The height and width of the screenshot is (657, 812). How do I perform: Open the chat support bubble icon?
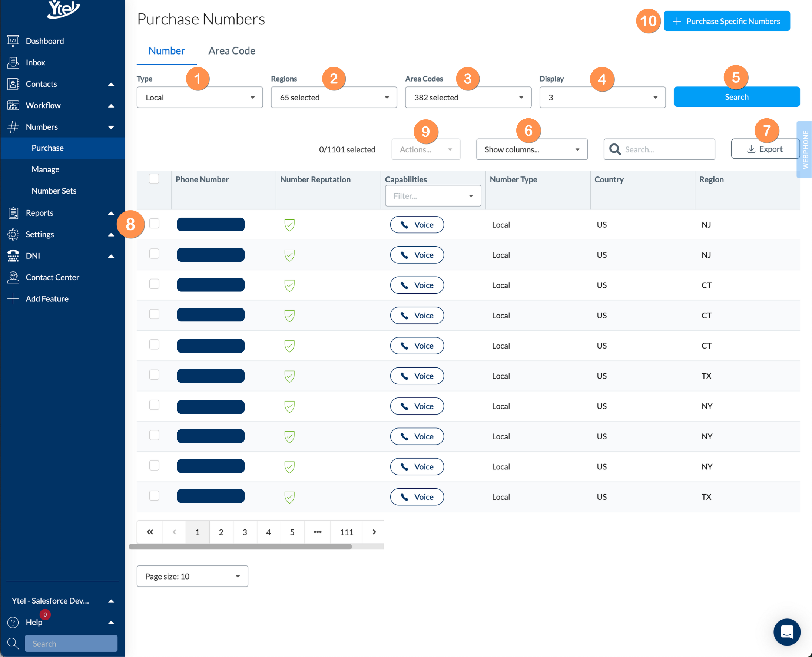(786, 632)
